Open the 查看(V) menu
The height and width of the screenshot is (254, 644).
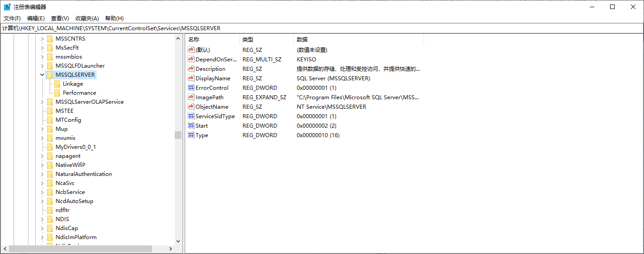point(60,18)
